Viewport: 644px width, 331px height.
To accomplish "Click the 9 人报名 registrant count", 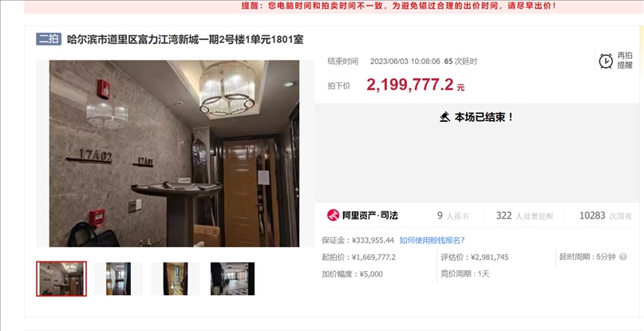I will [453, 215].
